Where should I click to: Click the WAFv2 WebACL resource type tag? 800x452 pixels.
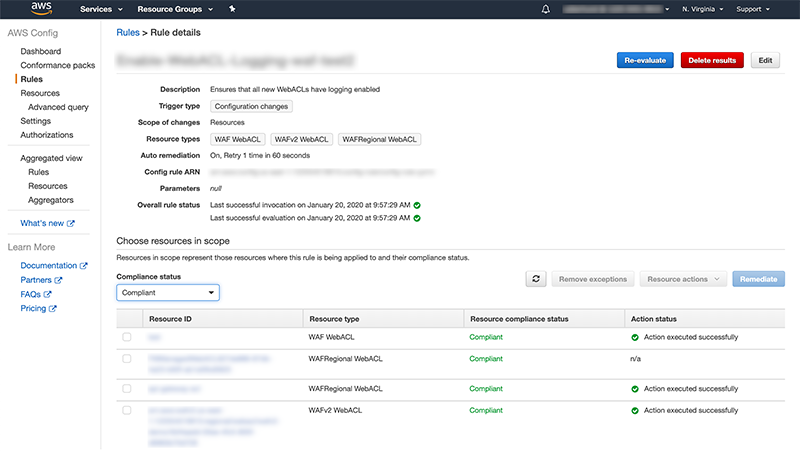click(302, 139)
